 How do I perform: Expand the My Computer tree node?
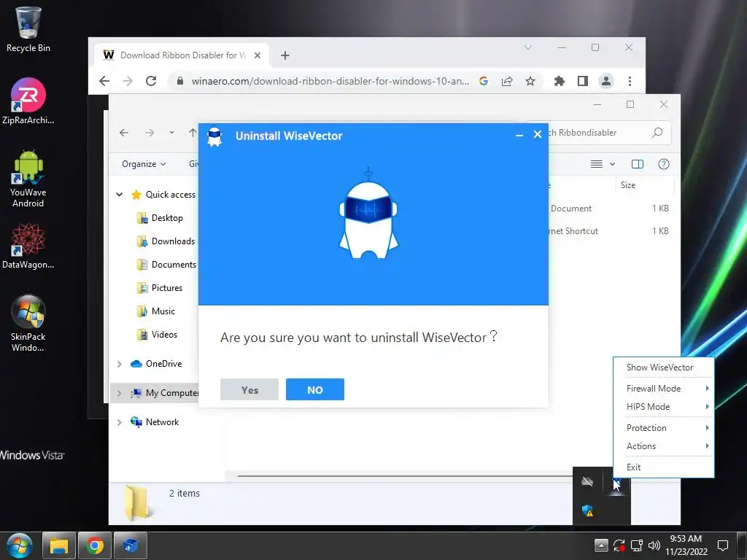point(119,393)
